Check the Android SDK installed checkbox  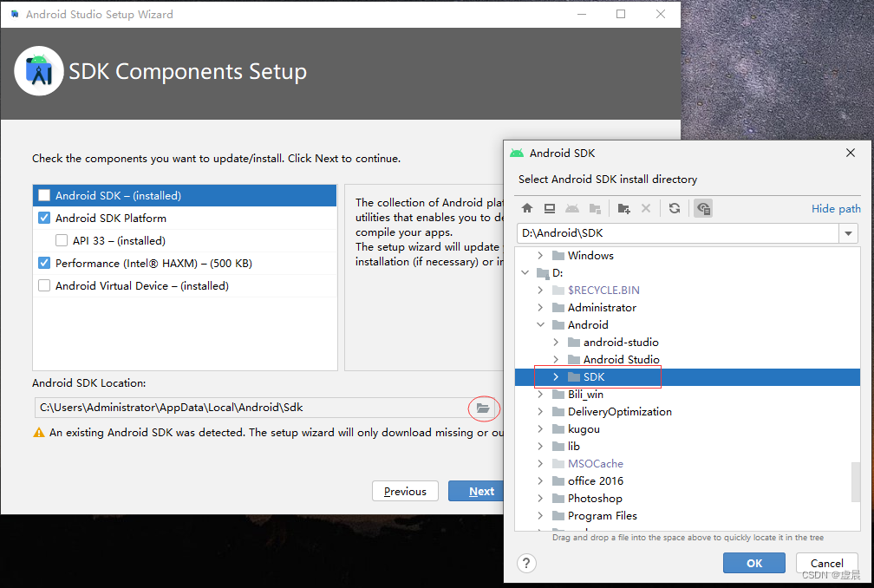43,195
